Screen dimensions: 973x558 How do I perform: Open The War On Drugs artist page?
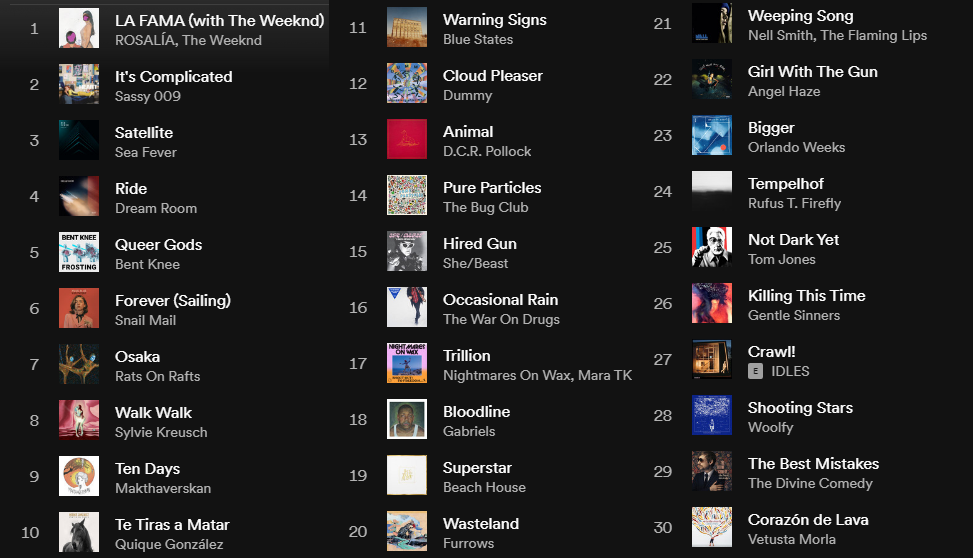501,320
